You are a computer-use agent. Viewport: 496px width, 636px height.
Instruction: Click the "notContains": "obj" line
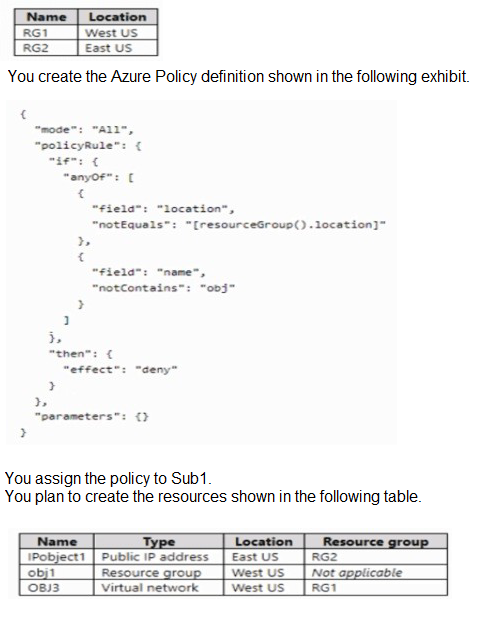click(x=163, y=288)
